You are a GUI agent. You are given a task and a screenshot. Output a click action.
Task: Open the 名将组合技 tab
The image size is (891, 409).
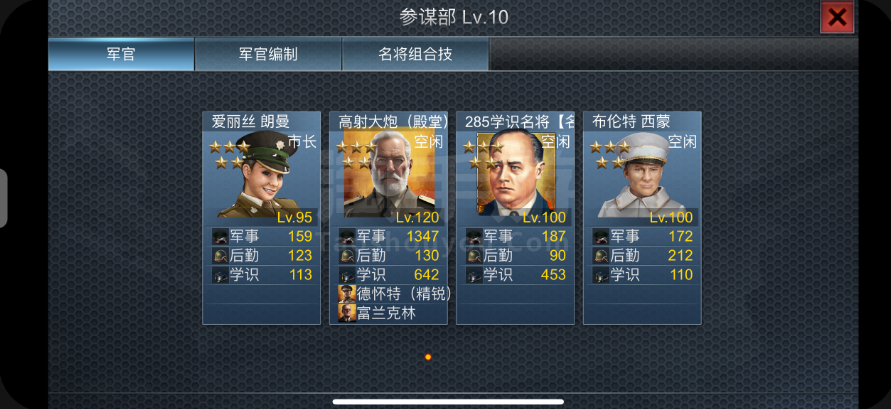click(x=415, y=54)
